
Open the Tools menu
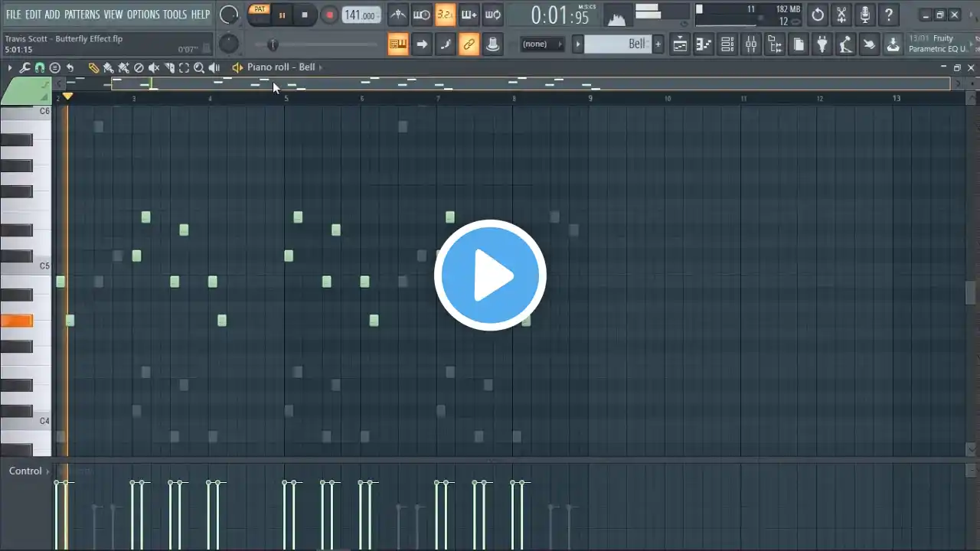point(175,15)
